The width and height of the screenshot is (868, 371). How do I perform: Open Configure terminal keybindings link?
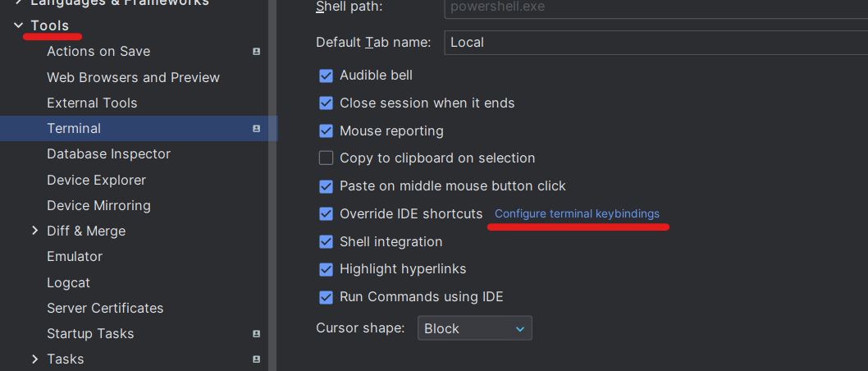coord(577,213)
